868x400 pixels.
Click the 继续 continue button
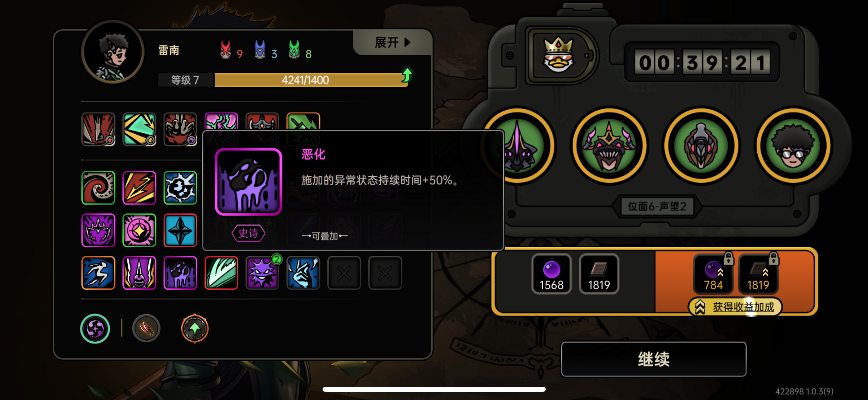tap(654, 359)
